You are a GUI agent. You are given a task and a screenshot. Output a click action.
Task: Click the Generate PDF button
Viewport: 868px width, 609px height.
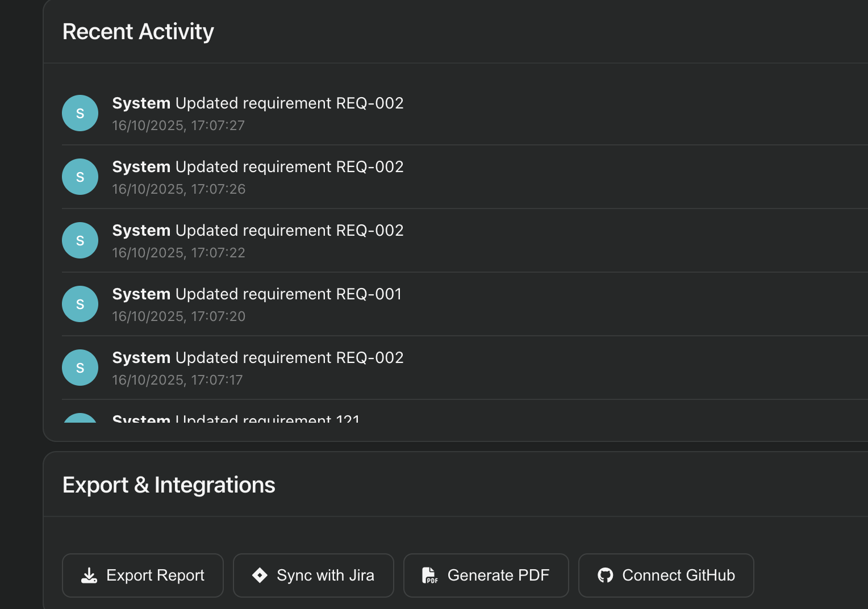[486, 575]
